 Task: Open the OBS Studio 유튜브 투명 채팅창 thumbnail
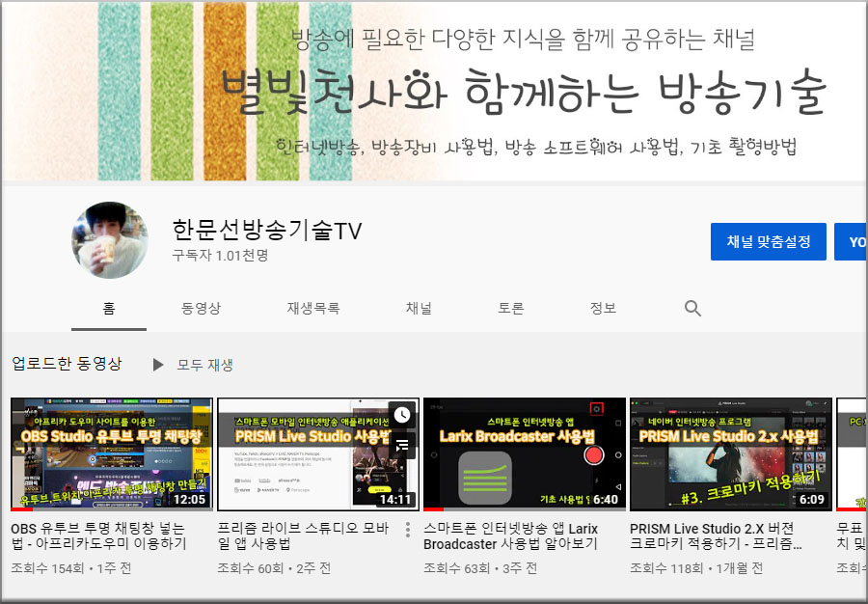click(111, 454)
